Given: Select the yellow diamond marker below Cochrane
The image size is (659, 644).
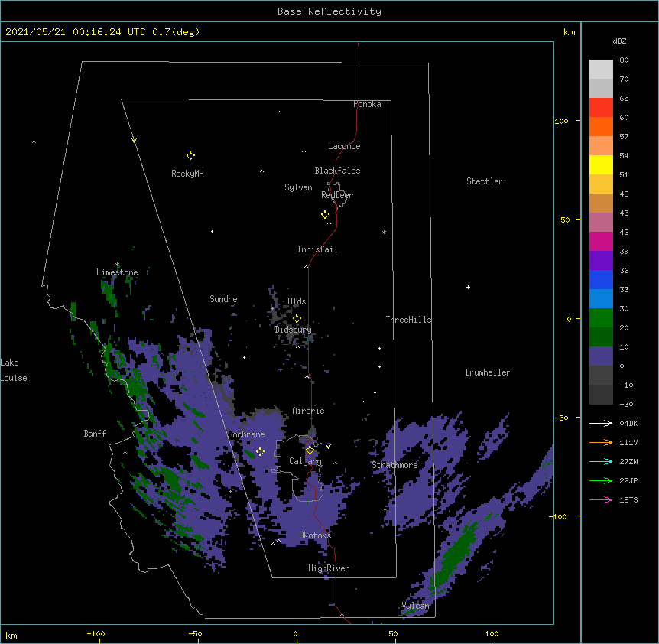Looking at the screenshot, I should 260,452.
